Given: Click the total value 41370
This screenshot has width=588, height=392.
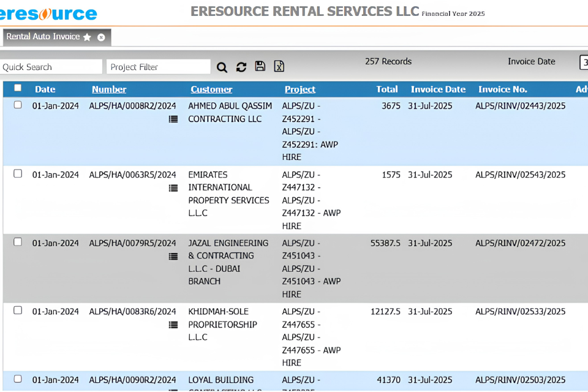Looking at the screenshot, I should [388, 380].
